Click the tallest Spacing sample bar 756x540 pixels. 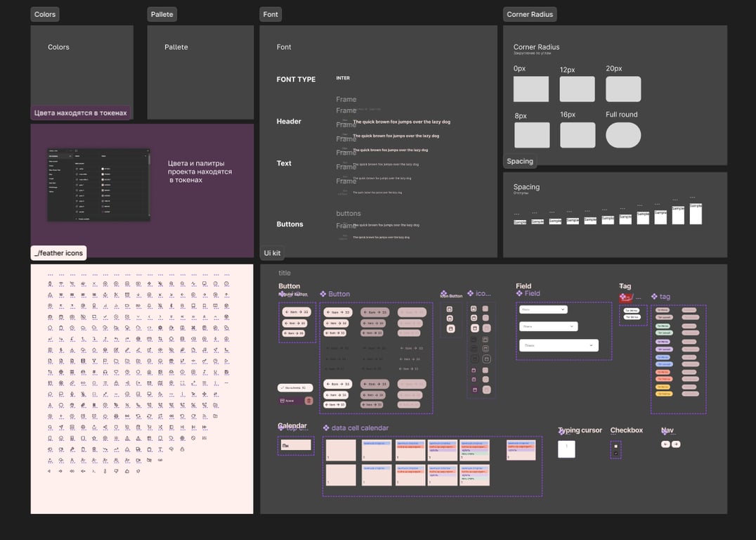tap(696, 213)
